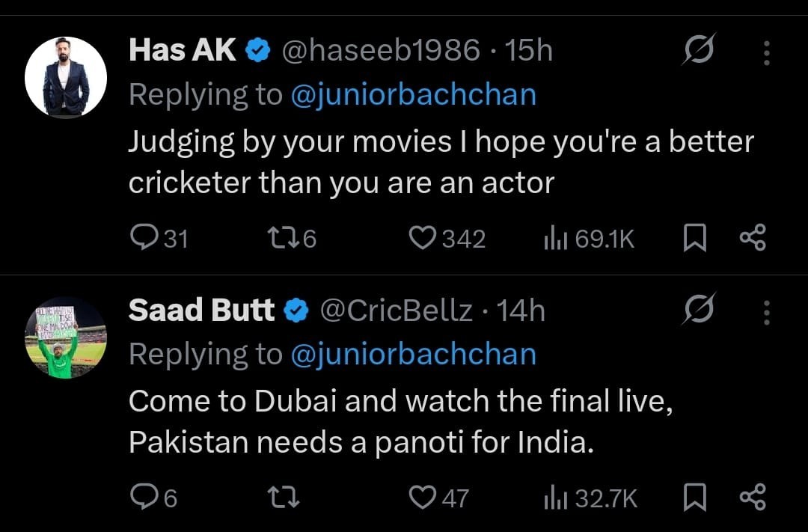Open Grok icon on Has AK's tweet

click(x=699, y=51)
